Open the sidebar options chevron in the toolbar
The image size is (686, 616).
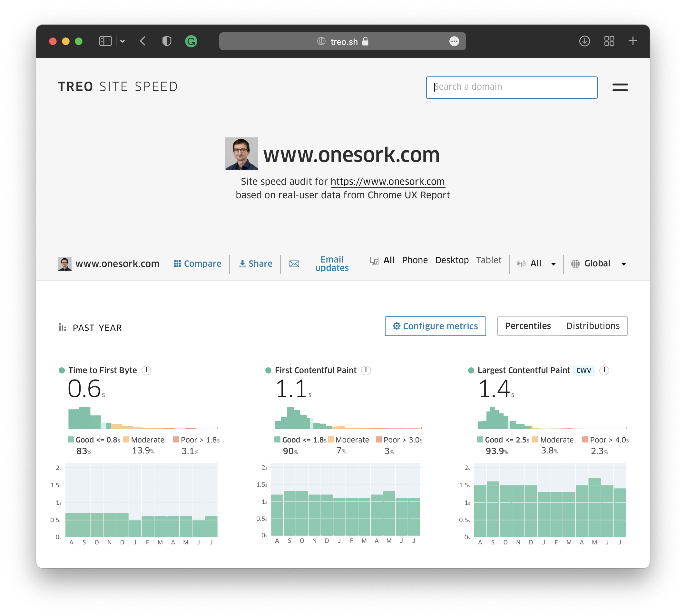(122, 41)
